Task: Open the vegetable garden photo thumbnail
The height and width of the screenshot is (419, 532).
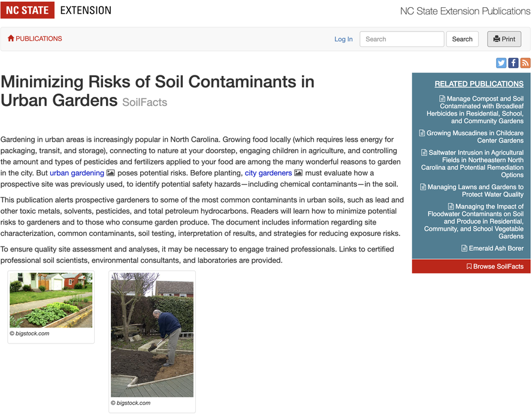Action: point(51,299)
